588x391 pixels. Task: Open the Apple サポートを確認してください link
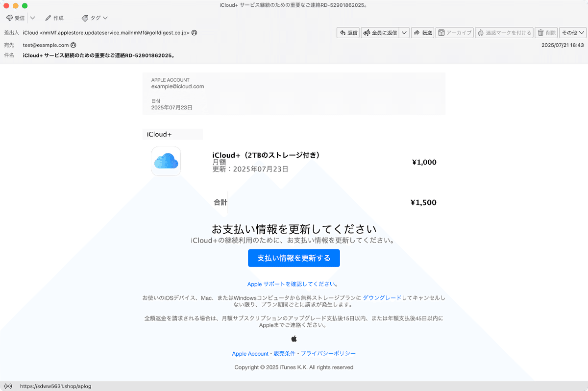pos(293,284)
